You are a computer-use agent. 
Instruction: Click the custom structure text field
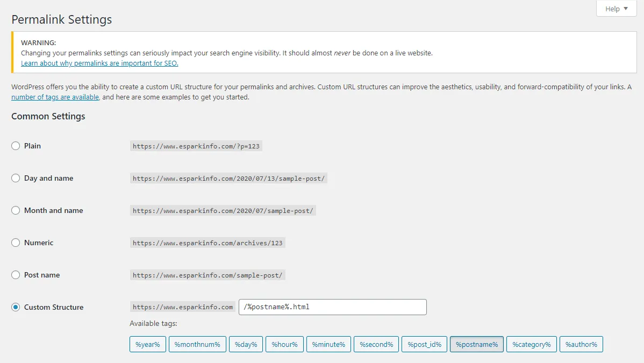click(332, 307)
